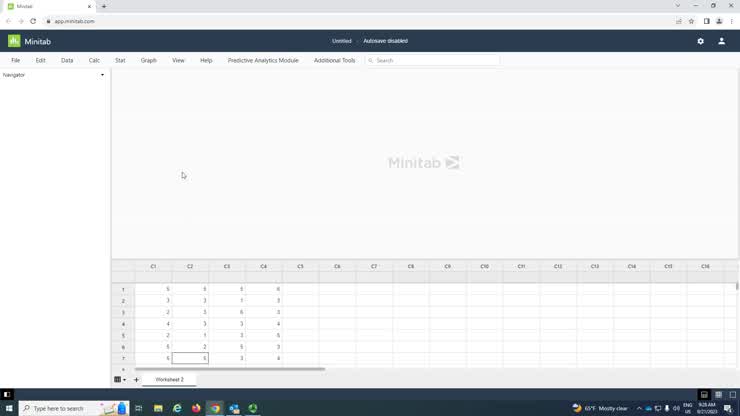The height and width of the screenshot is (416, 740).
Task: Open the Calc menu
Action: tap(94, 60)
